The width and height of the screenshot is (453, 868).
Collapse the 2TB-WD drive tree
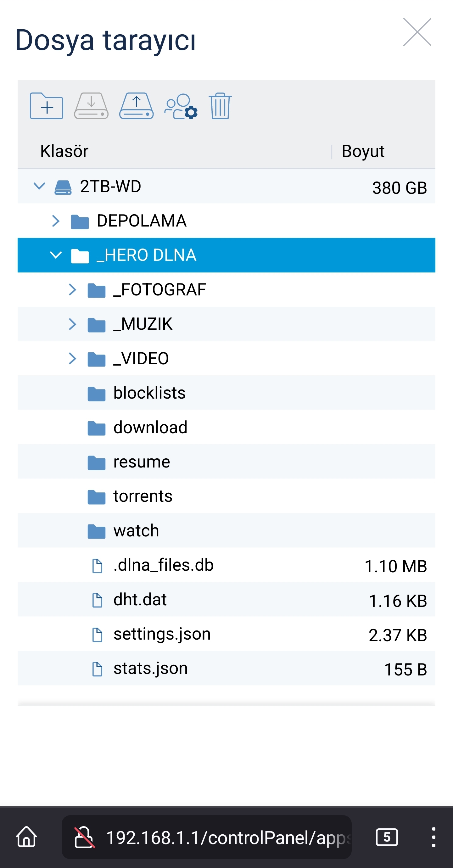(x=39, y=186)
